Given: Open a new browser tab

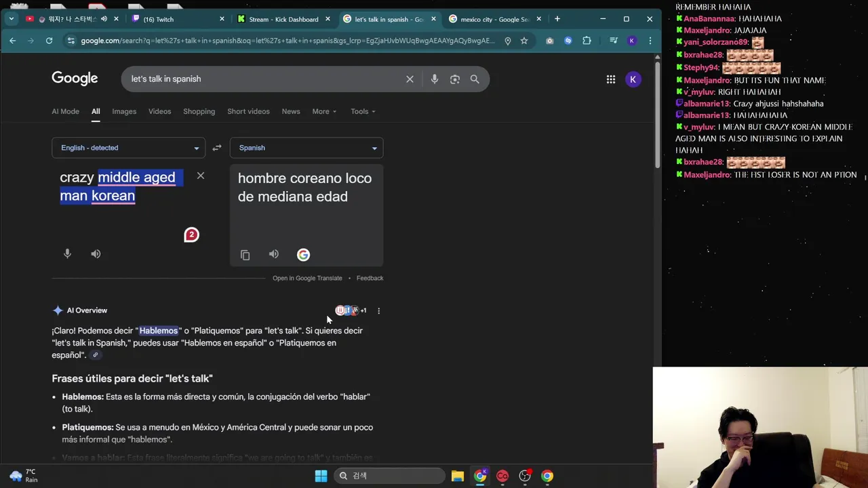Looking at the screenshot, I should pos(557,19).
